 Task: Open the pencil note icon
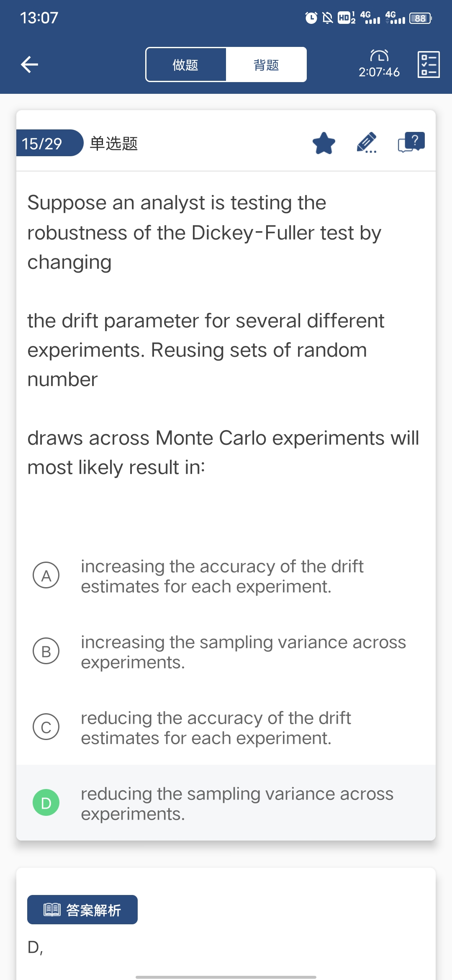coord(367,143)
